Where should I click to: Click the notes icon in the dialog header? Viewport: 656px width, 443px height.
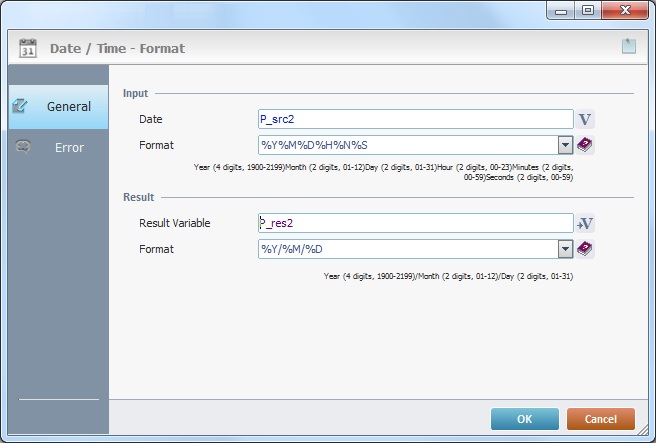click(x=627, y=45)
